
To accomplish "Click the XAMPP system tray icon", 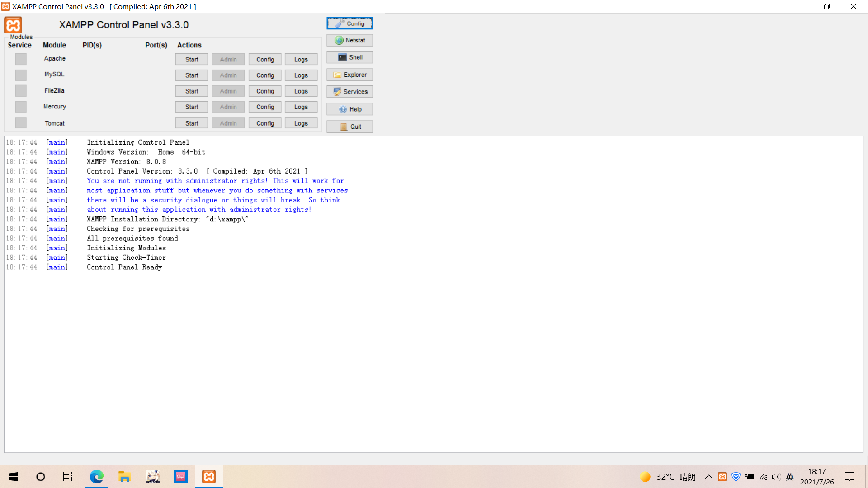I will pyautogui.click(x=722, y=477).
